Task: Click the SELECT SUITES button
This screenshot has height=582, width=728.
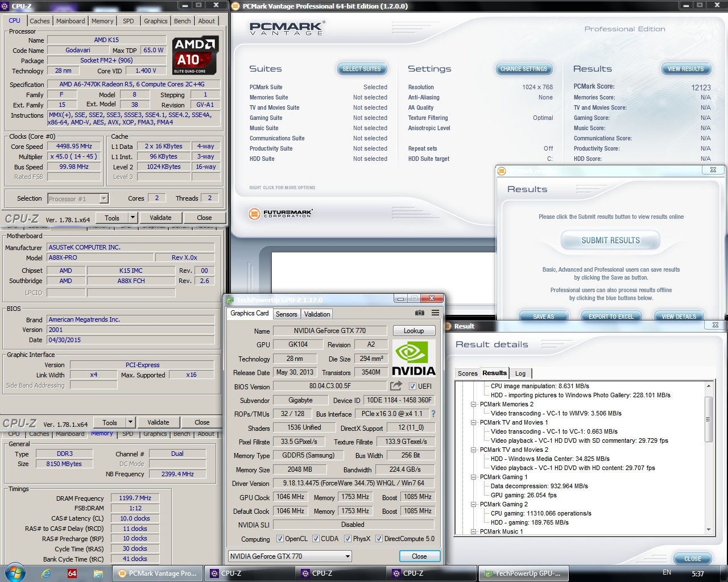Action: (362, 69)
